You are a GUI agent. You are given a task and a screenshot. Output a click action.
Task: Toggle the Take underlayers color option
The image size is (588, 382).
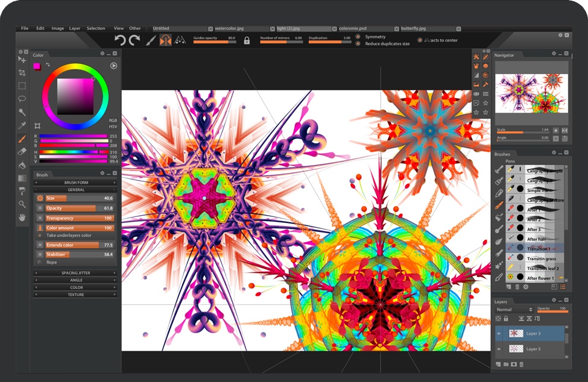pyautogui.click(x=40, y=236)
